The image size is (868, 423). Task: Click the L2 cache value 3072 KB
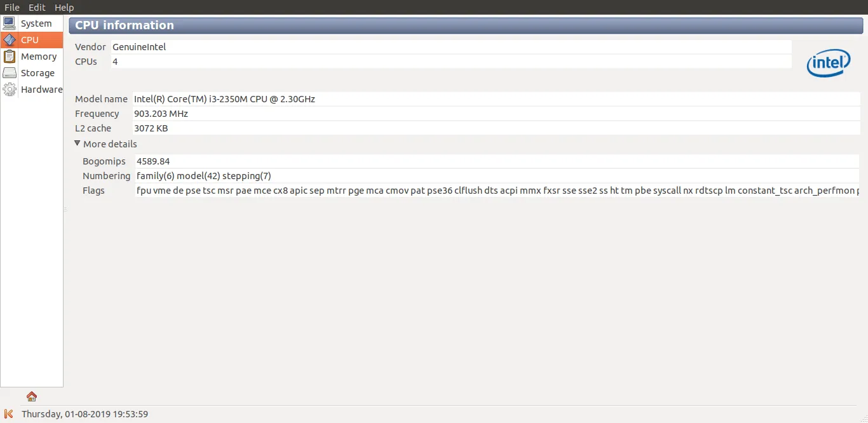151,128
